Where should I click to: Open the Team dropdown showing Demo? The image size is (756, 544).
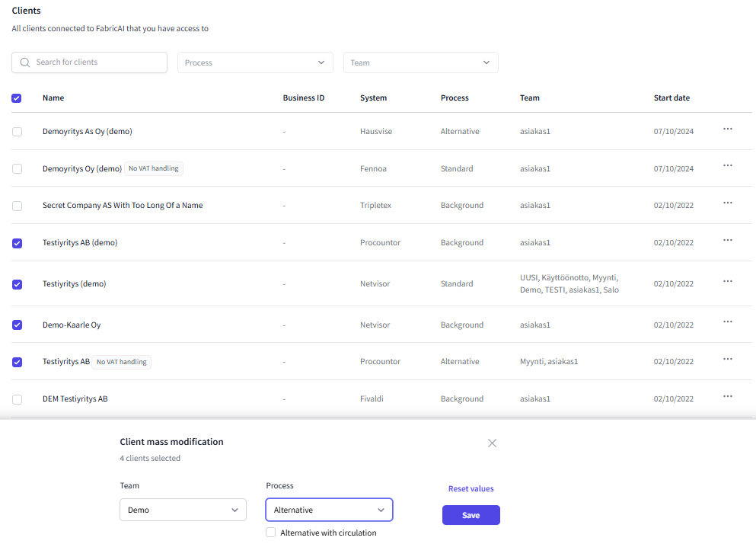pyautogui.click(x=183, y=510)
